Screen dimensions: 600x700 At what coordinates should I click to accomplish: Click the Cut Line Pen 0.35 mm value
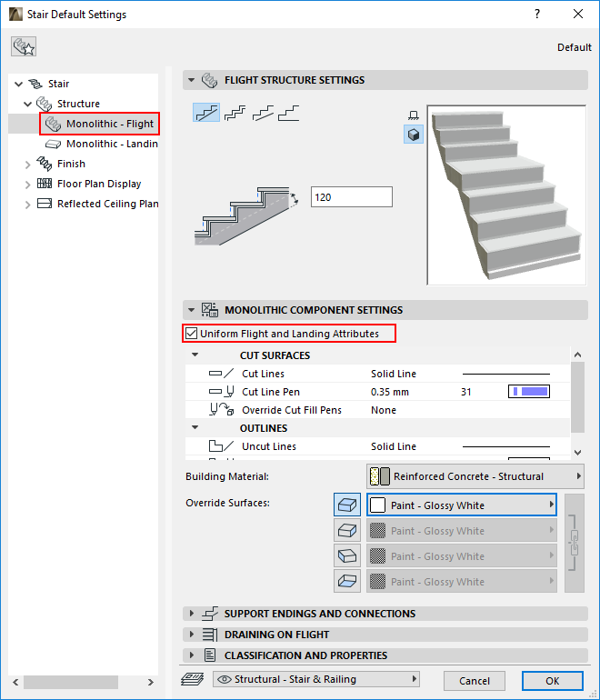point(390,392)
